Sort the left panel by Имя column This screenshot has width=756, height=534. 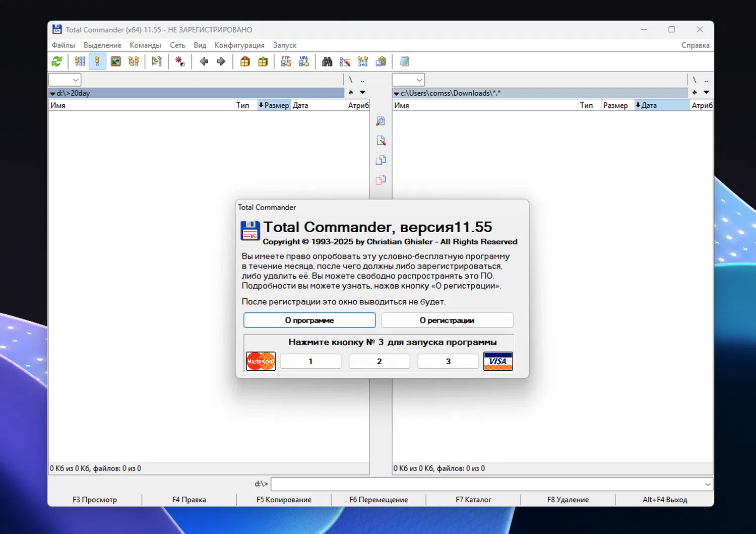(141, 105)
